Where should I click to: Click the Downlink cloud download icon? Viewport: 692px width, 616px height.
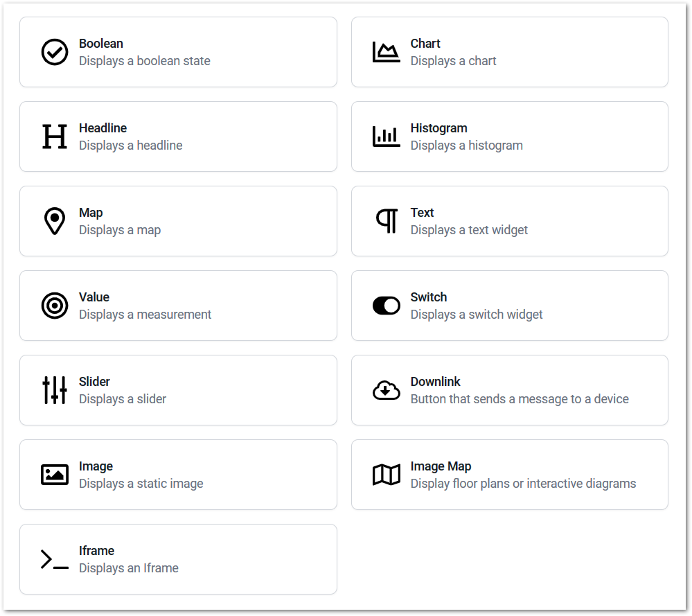coord(386,390)
